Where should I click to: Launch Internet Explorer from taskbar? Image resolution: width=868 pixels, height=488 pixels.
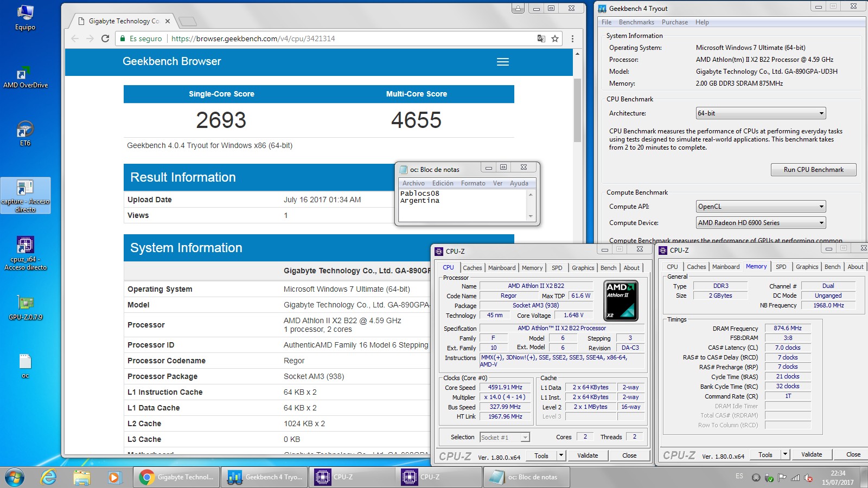coord(49,477)
